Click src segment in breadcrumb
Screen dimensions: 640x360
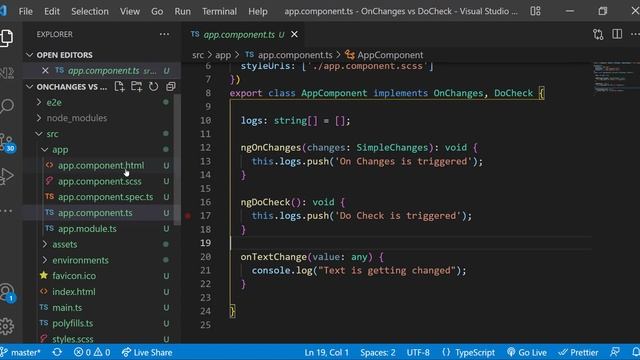tap(198, 55)
